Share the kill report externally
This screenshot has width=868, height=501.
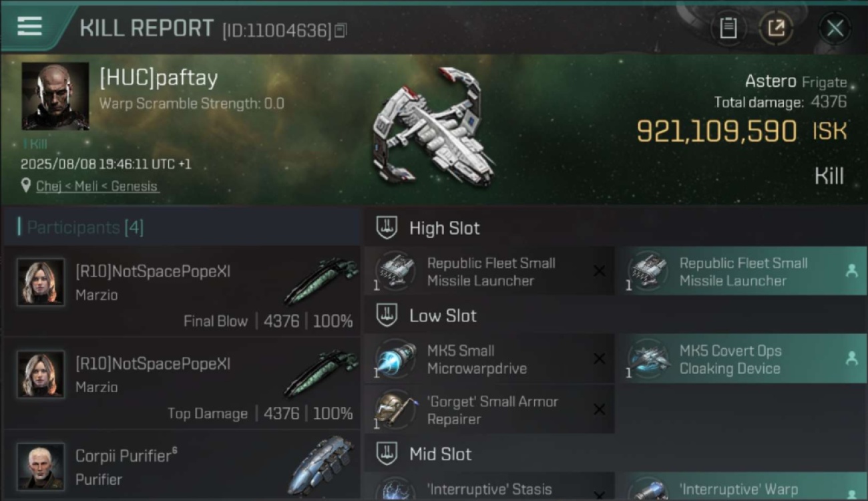coord(777,28)
